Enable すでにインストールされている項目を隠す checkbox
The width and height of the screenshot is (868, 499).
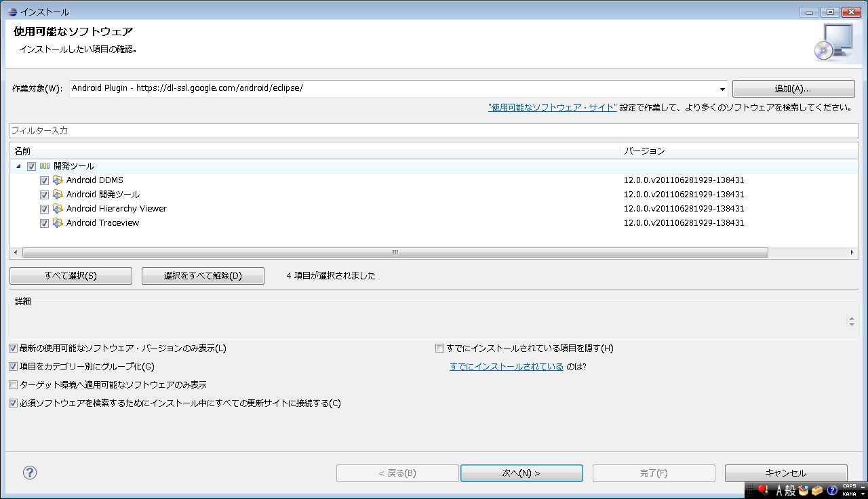point(439,348)
